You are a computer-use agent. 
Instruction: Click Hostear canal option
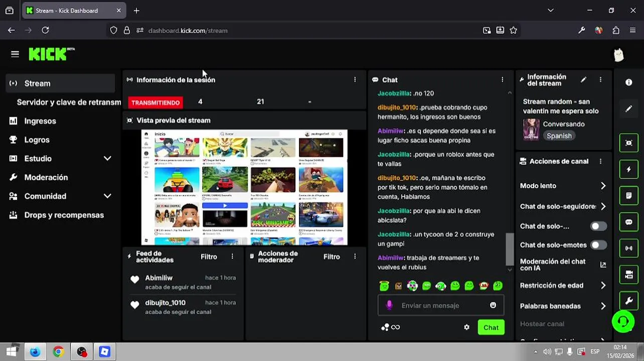point(542,324)
